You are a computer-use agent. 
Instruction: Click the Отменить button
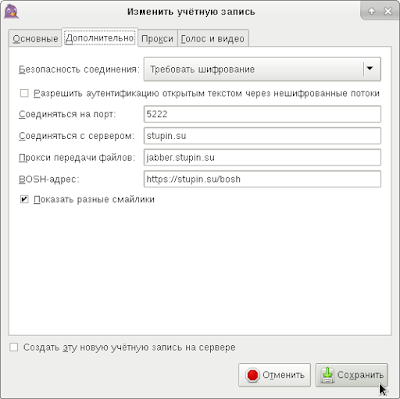(x=274, y=375)
